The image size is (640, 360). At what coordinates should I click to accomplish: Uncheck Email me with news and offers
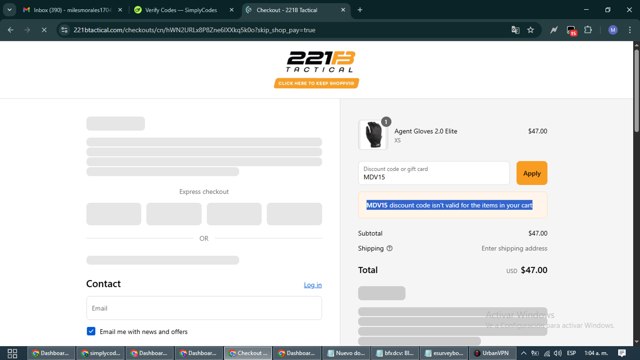[91, 331]
